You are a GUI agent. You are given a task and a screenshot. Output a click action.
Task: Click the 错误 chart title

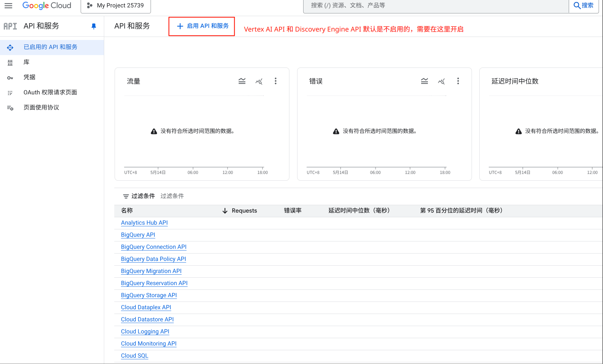(x=316, y=81)
